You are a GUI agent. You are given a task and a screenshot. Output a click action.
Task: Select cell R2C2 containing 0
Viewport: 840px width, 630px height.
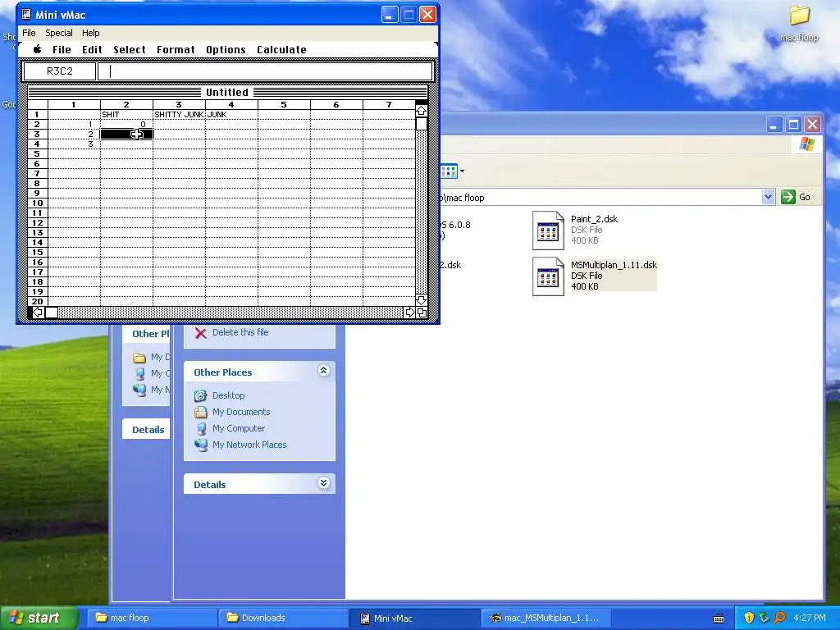tap(126, 125)
